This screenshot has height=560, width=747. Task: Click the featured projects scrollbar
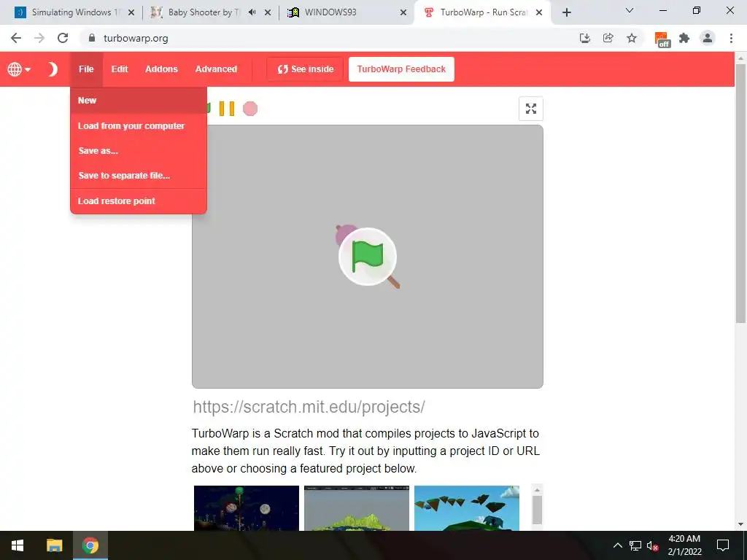coord(537,510)
